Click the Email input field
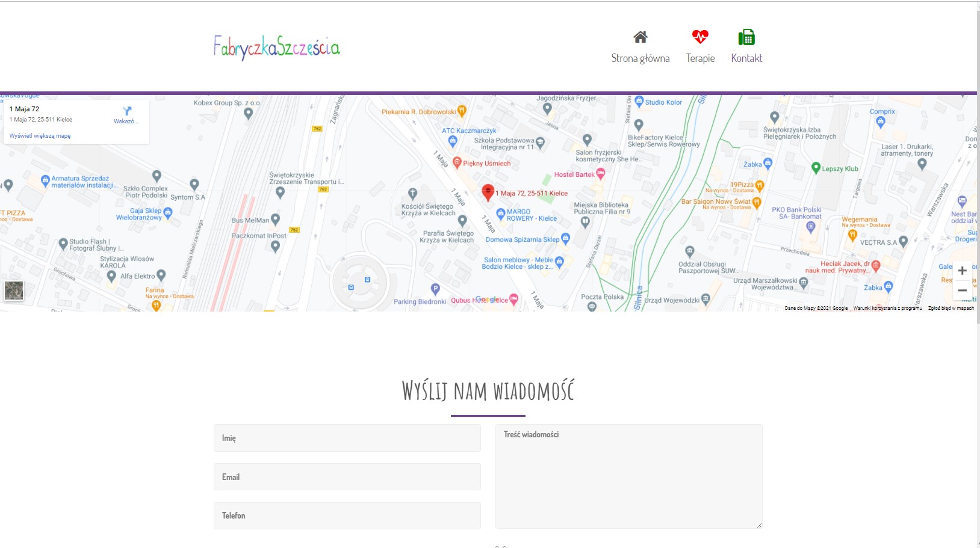Screen dimensions: 980x548 pyautogui.click(x=347, y=477)
